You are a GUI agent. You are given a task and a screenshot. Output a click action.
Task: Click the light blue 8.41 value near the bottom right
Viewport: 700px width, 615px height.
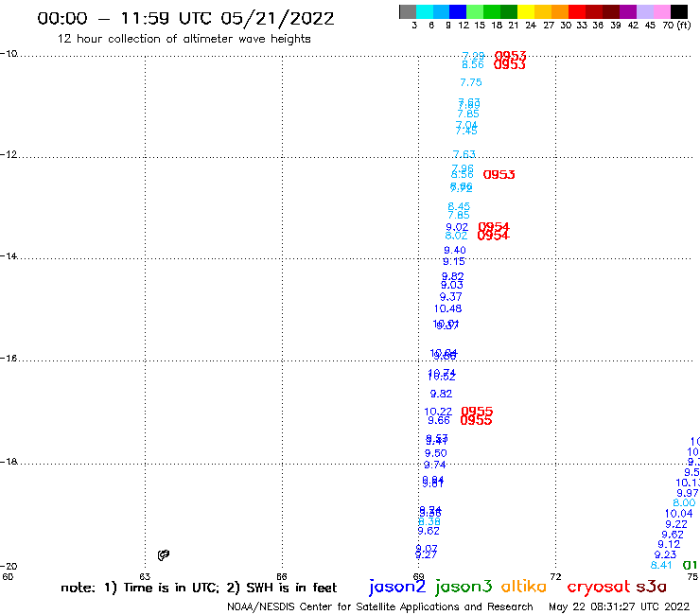661,565
